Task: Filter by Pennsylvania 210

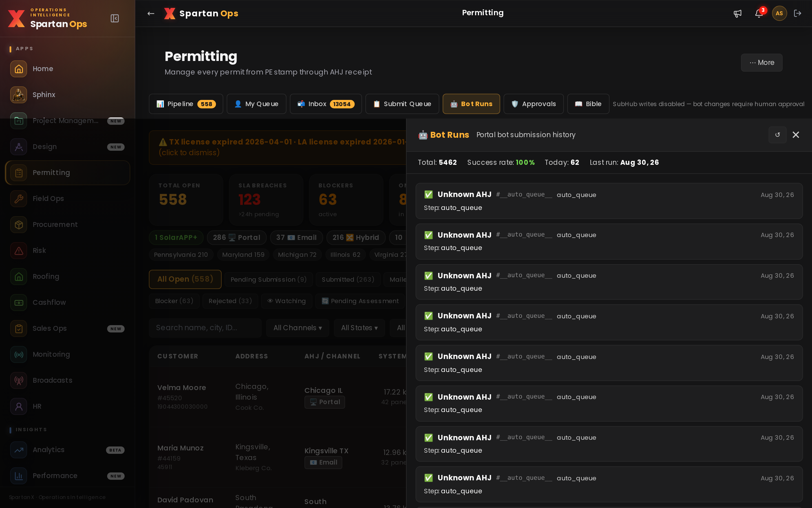Action: click(x=181, y=255)
